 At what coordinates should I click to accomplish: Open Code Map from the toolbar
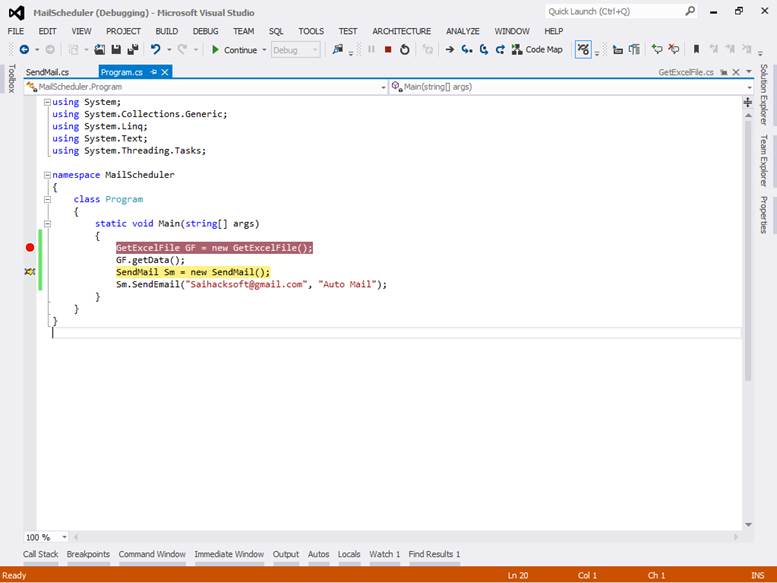[x=537, y=49]
